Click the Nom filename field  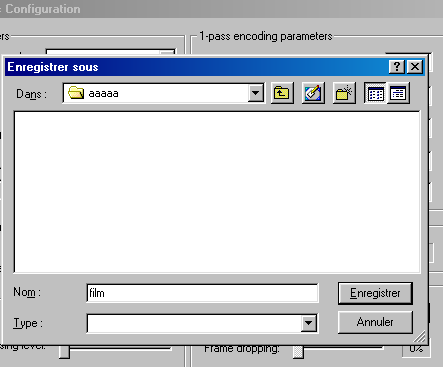(x=202, y=293)
